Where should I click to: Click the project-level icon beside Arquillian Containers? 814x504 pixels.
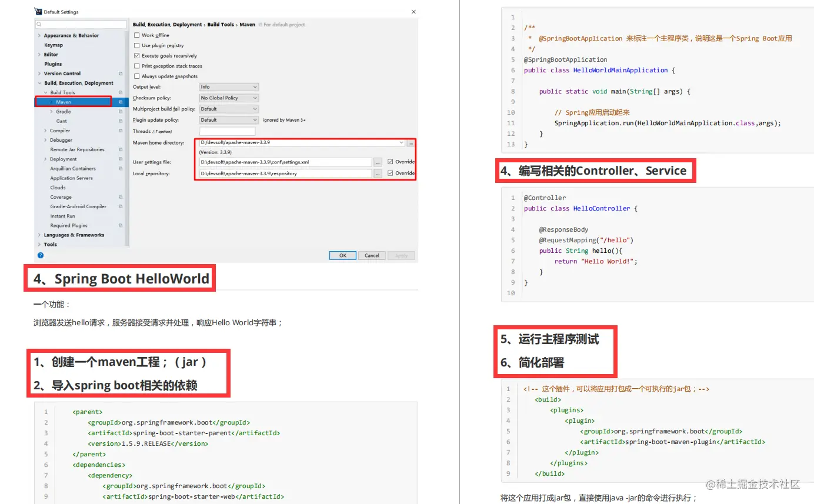click(x=121, y=168)
